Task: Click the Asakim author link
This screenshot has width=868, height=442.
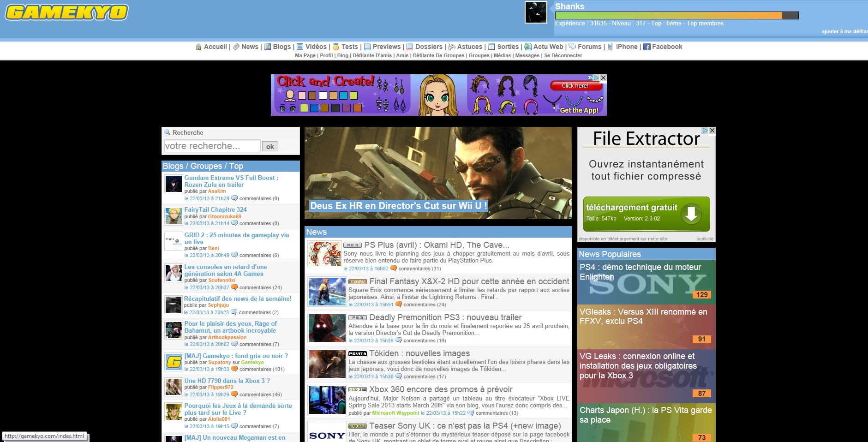Action: pos(217,191)
